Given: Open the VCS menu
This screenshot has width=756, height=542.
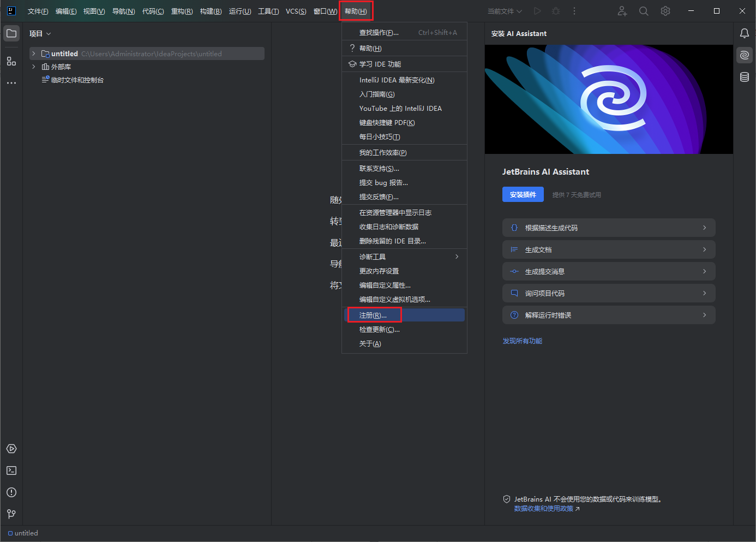Looking at the screenshot, I should 296,11.
